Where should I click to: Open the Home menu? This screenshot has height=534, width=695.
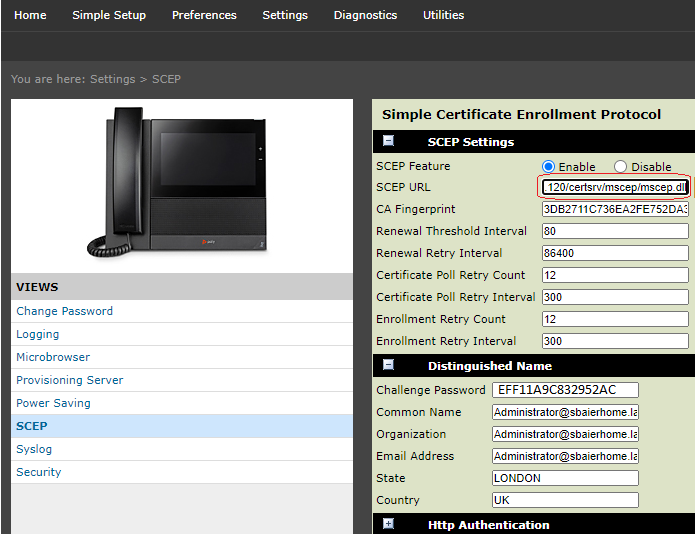(x=30, y=15)
